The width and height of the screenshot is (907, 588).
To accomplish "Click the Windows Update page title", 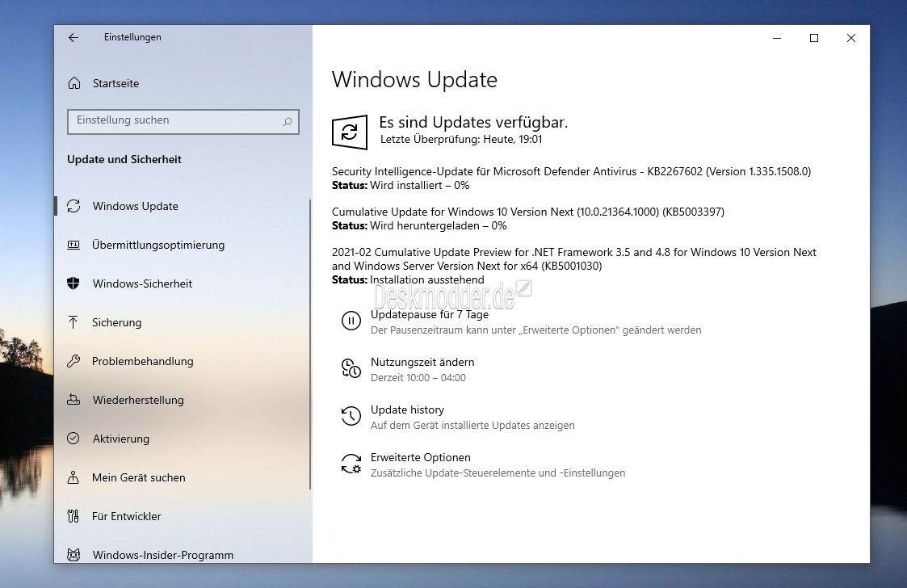I will (414, 80).
